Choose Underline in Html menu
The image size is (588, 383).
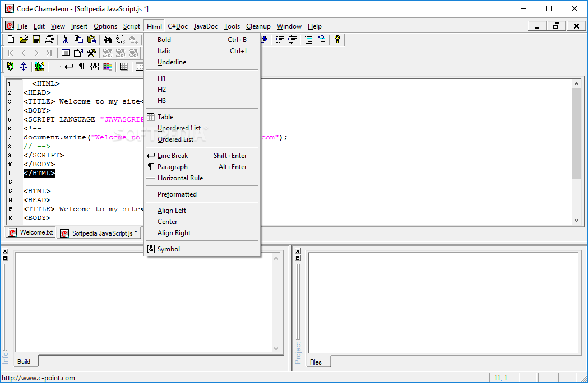coord(202,62)
